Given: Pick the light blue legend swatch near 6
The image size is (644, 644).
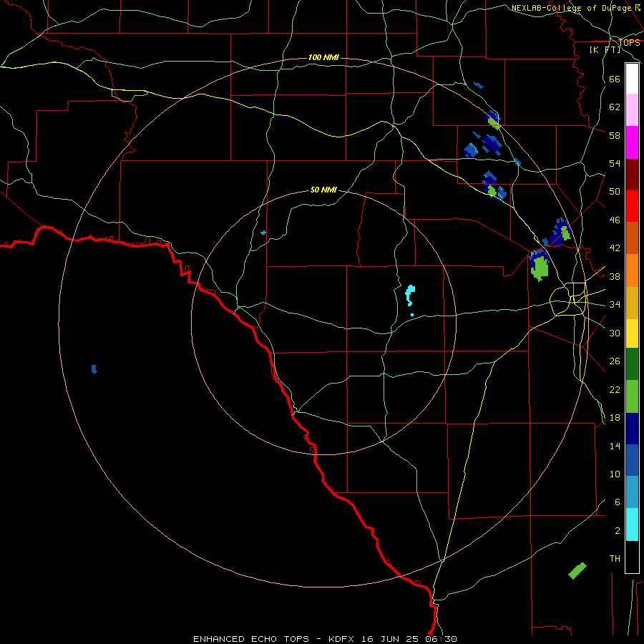Looking at the screenshot, I should point(632,492).
